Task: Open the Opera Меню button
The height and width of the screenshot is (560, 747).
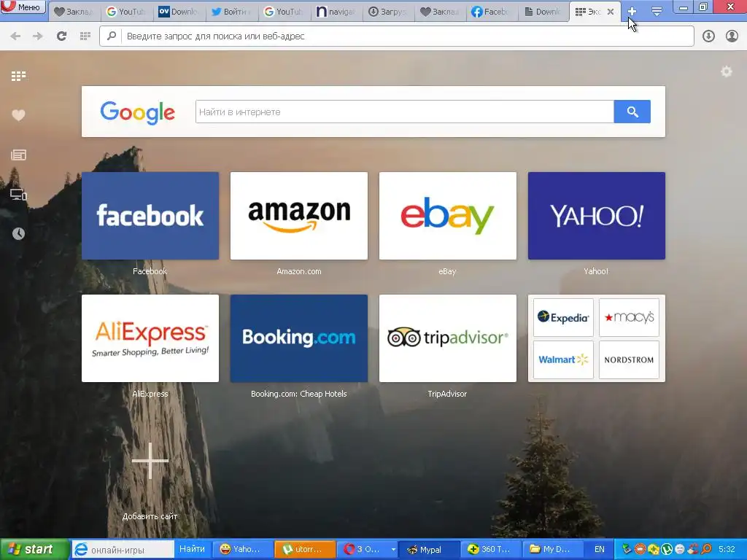Action: (23, 7)
